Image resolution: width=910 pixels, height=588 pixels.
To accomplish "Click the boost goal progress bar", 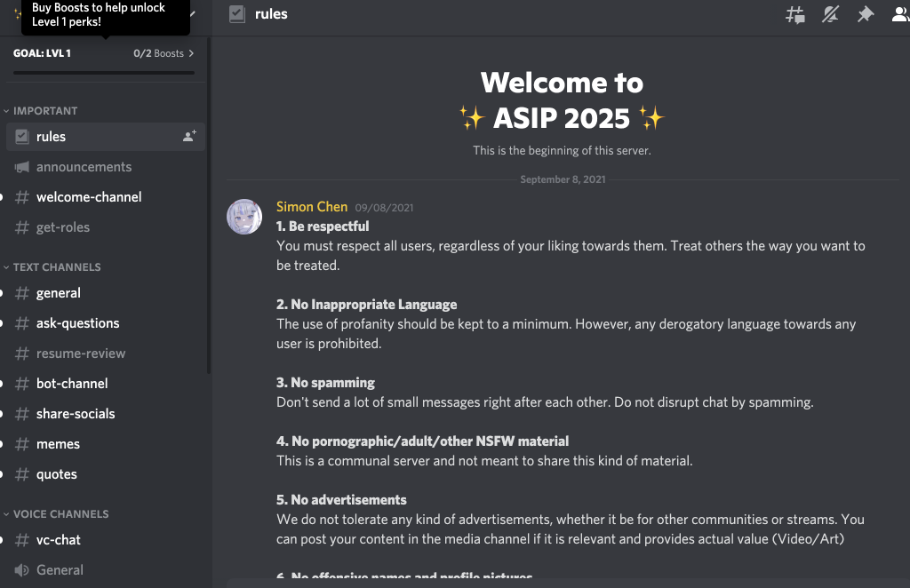I will pos(103,73).
